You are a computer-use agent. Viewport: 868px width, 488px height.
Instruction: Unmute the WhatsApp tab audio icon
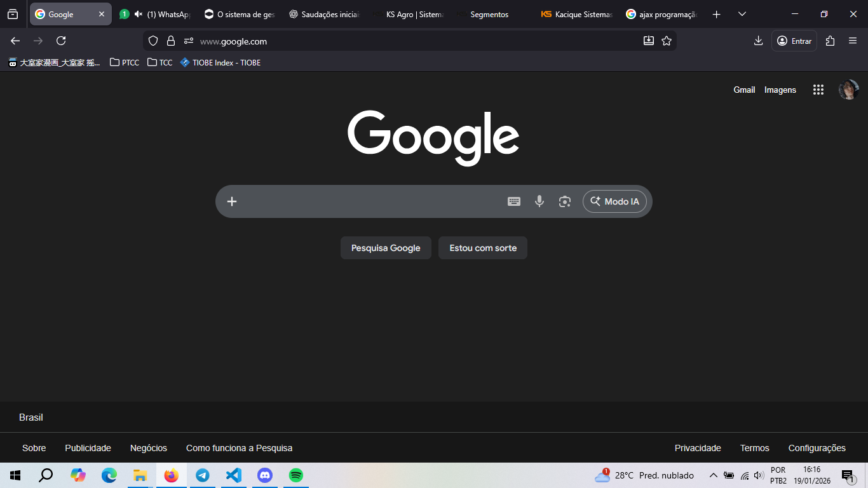click(138, 14)
